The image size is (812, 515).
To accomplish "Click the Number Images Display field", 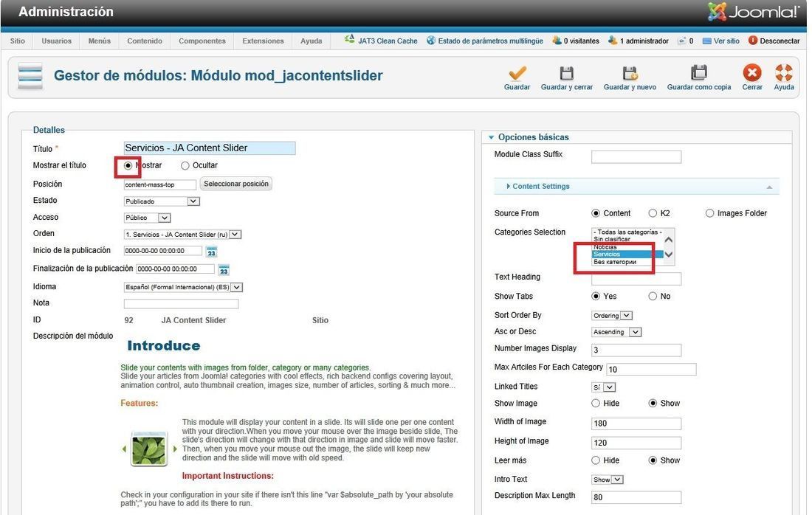I will (x=636, y=350).
